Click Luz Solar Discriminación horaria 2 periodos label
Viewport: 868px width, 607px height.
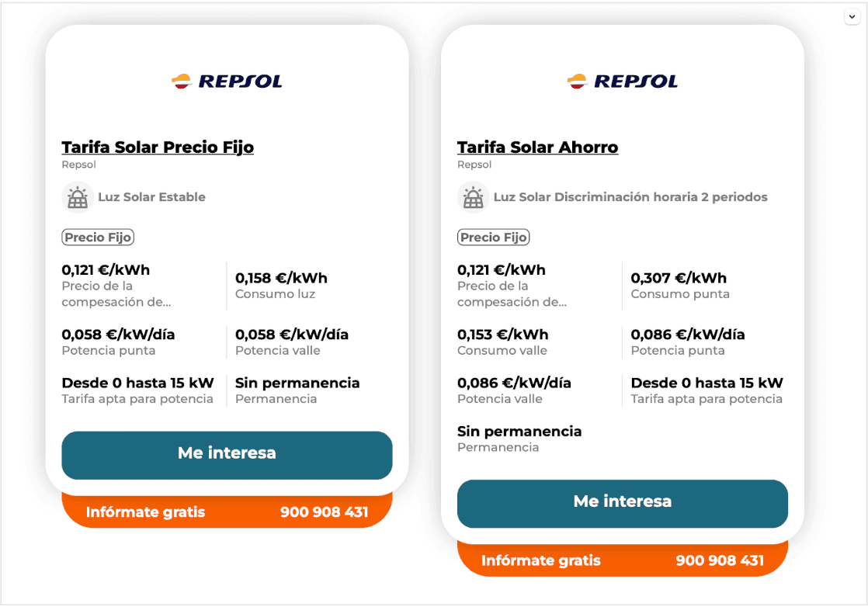tap(630, 197)
